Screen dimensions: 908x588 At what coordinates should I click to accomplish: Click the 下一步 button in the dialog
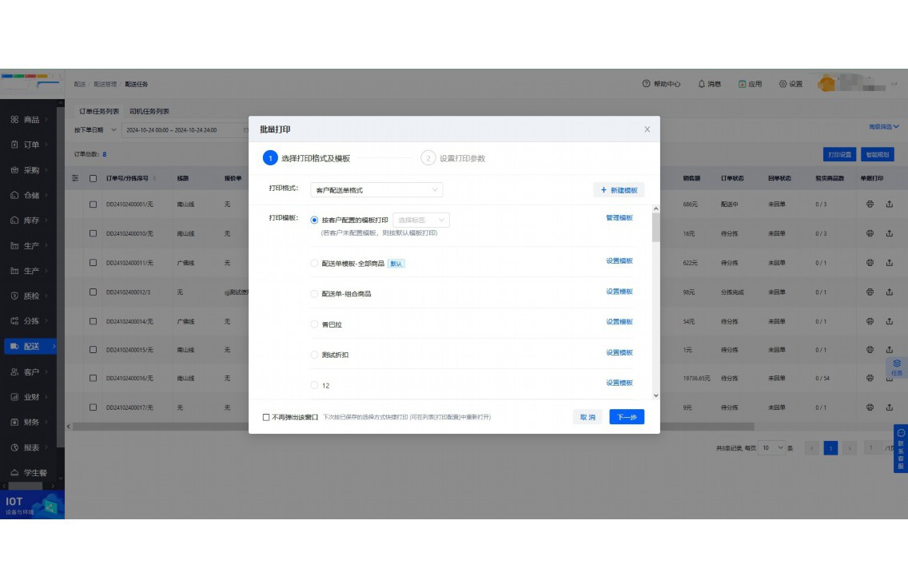[x=627, y=416]
